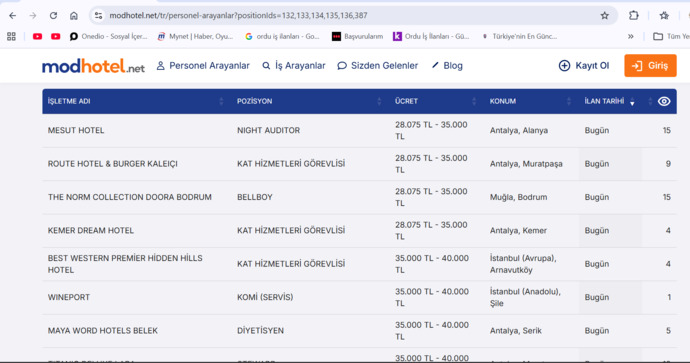The width and height of the screenshot is (690, 363).
Task: Open the bookmarks star menu icon
Action: (664, 15)
